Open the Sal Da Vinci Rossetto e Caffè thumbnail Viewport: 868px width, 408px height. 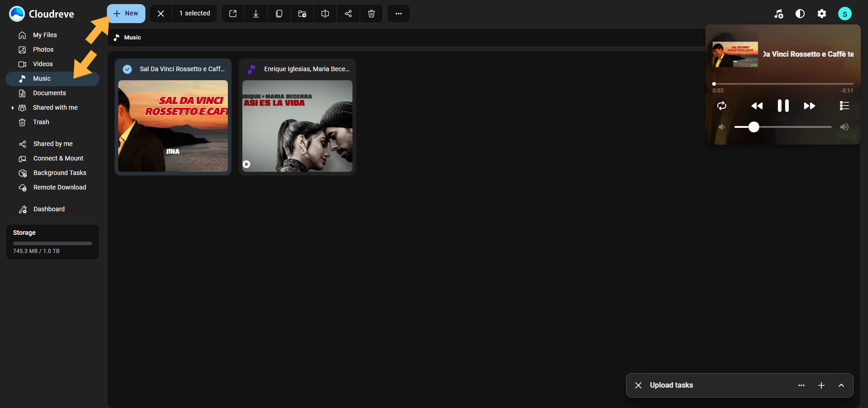[x=173, y=126]
